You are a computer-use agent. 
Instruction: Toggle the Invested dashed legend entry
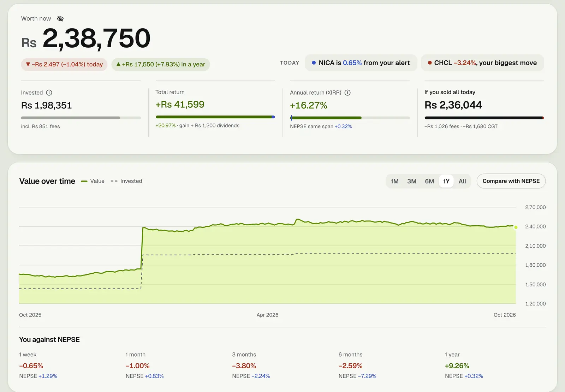[126, 181]
